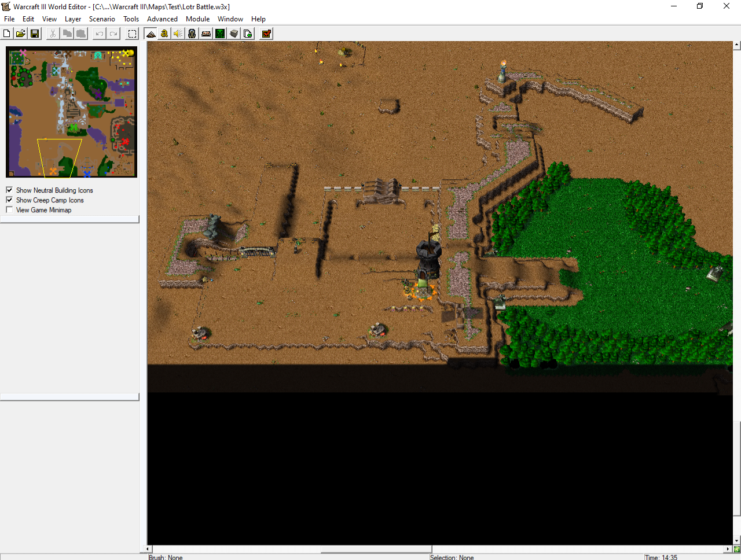
Task: Activate the dashed selection brush tool
Action: (132, 34)
